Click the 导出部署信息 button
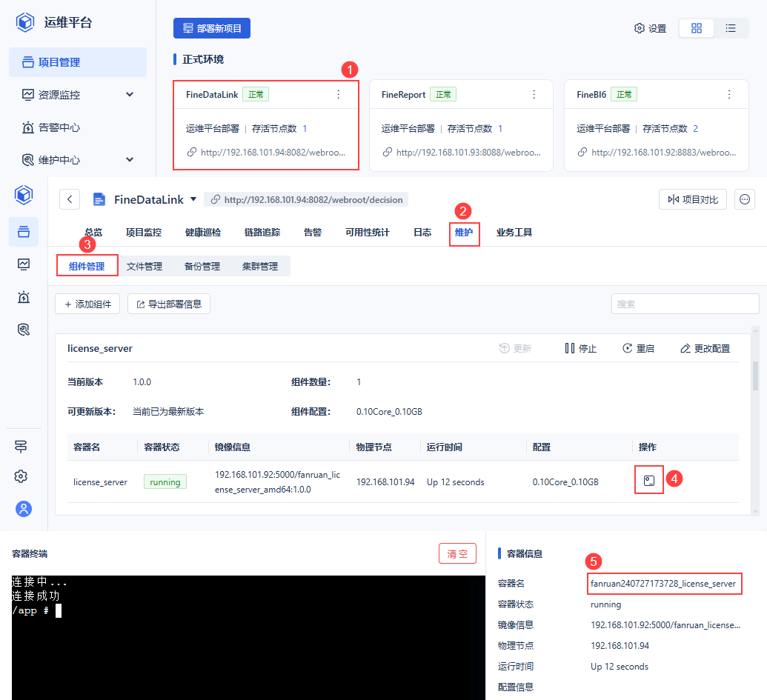 point(169,304)
